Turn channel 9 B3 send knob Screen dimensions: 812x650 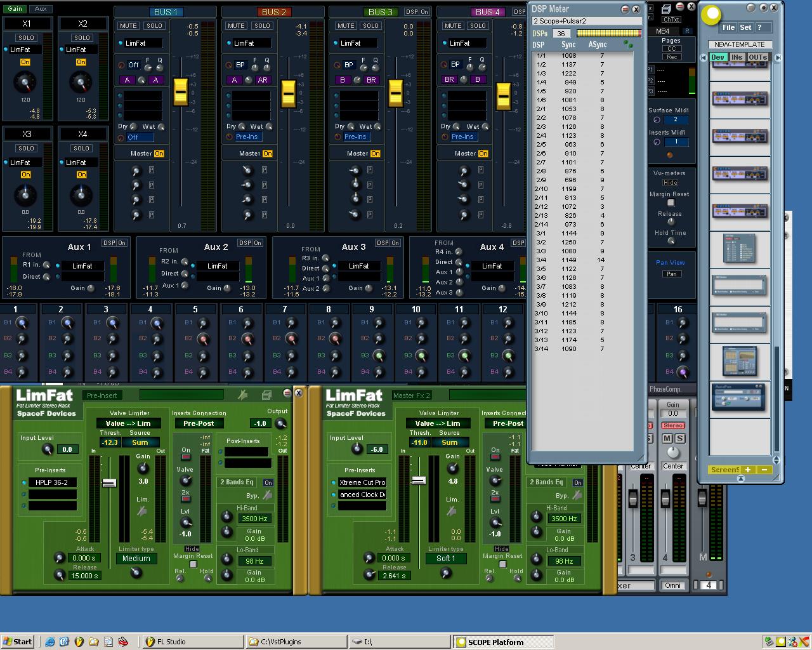pos(379,355)
